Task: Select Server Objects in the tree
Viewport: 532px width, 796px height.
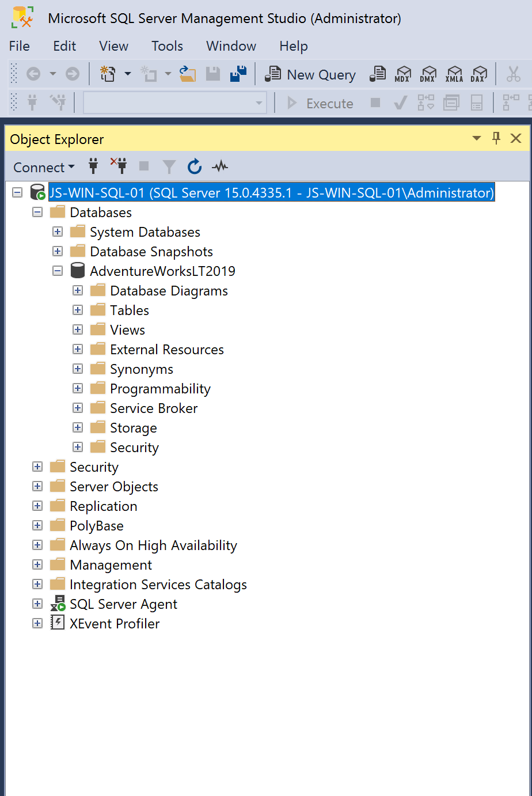Action: pos(114,487)
